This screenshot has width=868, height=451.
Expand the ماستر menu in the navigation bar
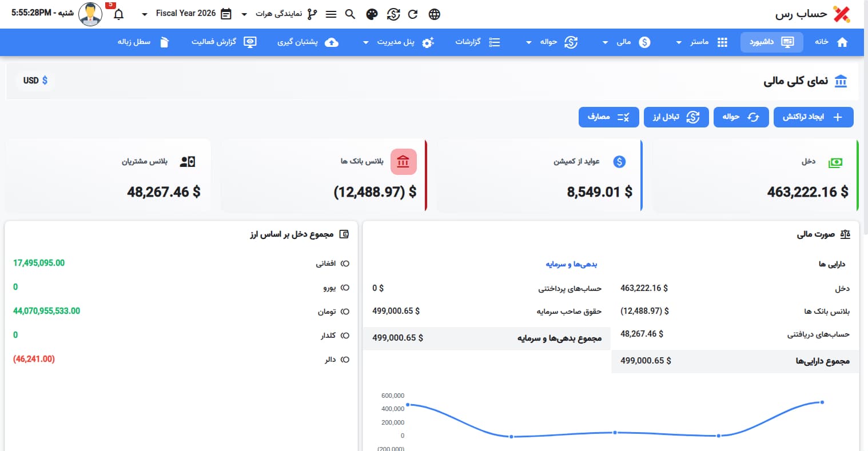pos(702,42)
